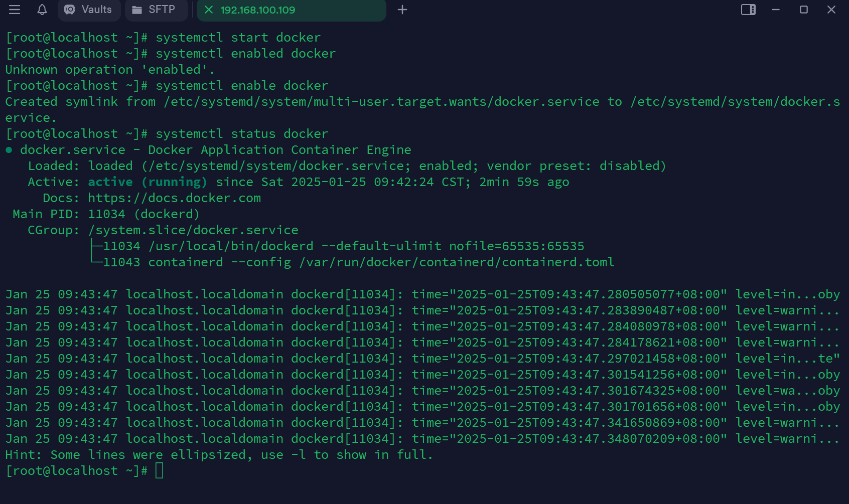The image size is (849, 504).
Task: Click the containerd.toml config path
Action: click(x=457, y=262)
